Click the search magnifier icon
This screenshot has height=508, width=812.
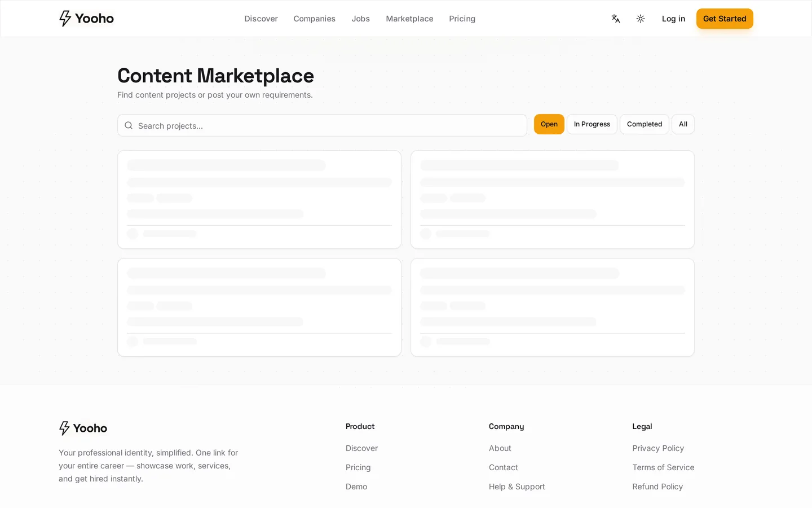[x=129, y=125]
